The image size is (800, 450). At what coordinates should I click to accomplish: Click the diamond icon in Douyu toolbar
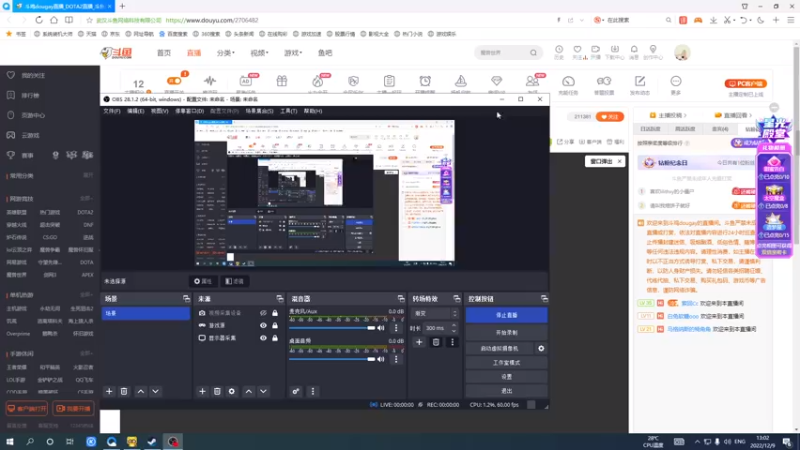click(x=496, y=81)
